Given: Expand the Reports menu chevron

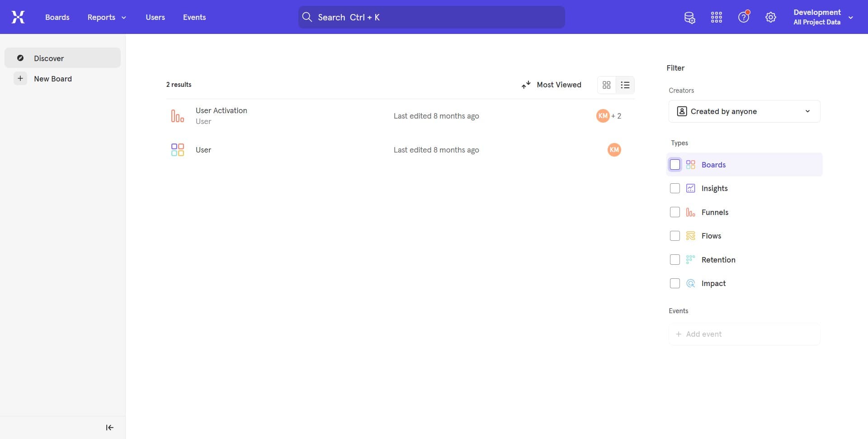Looking at the screenshot, I should (124, 17).
